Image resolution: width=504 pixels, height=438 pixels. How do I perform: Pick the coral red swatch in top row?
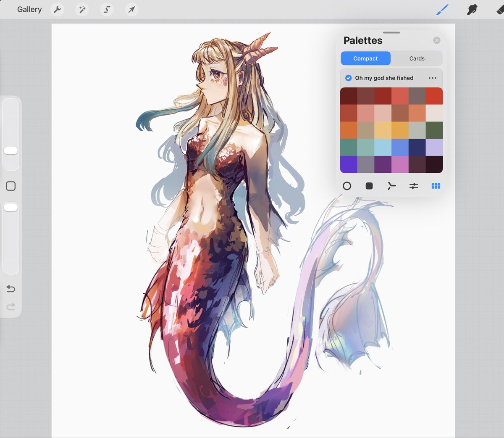tap(400, 96)
